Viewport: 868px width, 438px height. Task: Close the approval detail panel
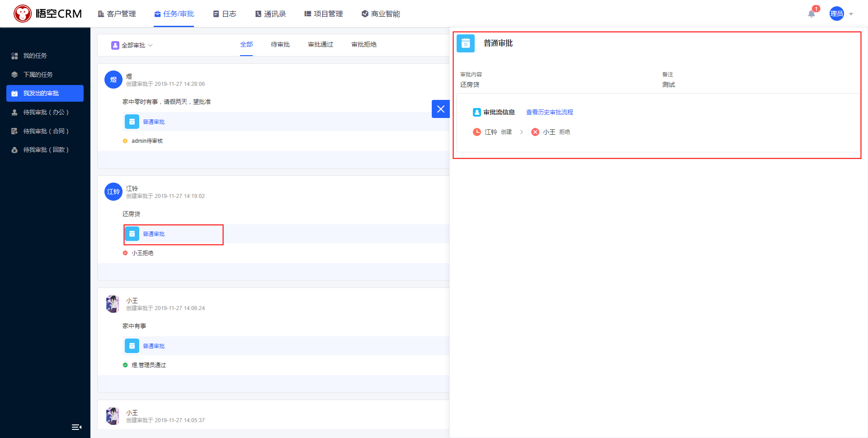(440, 109)
